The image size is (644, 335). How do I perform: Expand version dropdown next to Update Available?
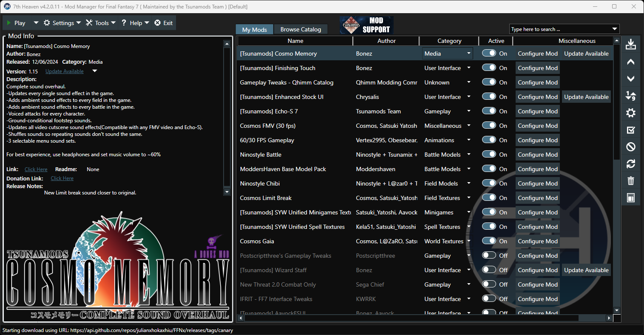pyautogui.click(x=95, y=71)
